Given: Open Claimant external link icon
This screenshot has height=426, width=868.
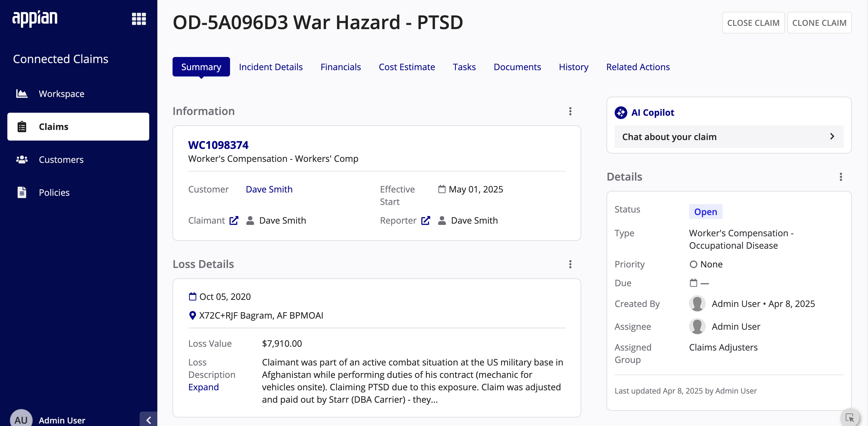Looking at the screenshot, I should point(234,221).
